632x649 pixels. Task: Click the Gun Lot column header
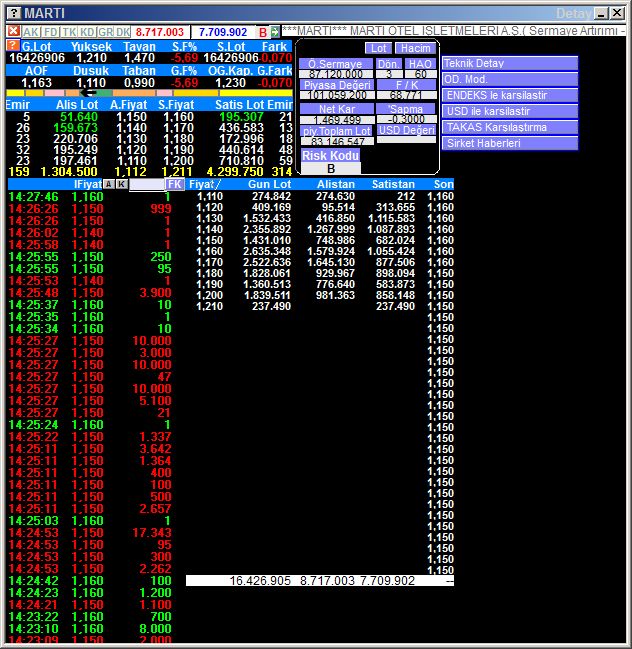(x=269, y=184)
